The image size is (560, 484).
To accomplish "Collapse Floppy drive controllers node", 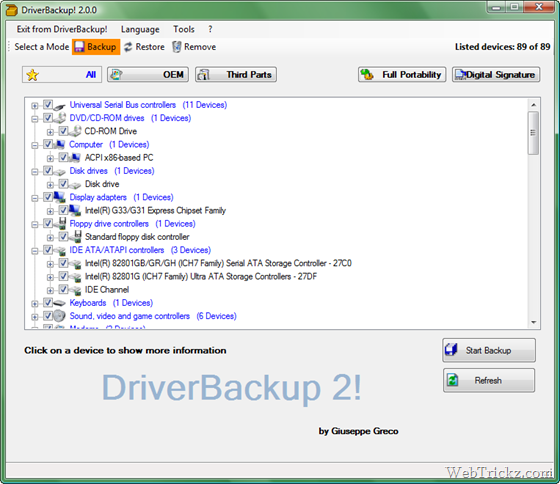I will [x=35, y=225].
